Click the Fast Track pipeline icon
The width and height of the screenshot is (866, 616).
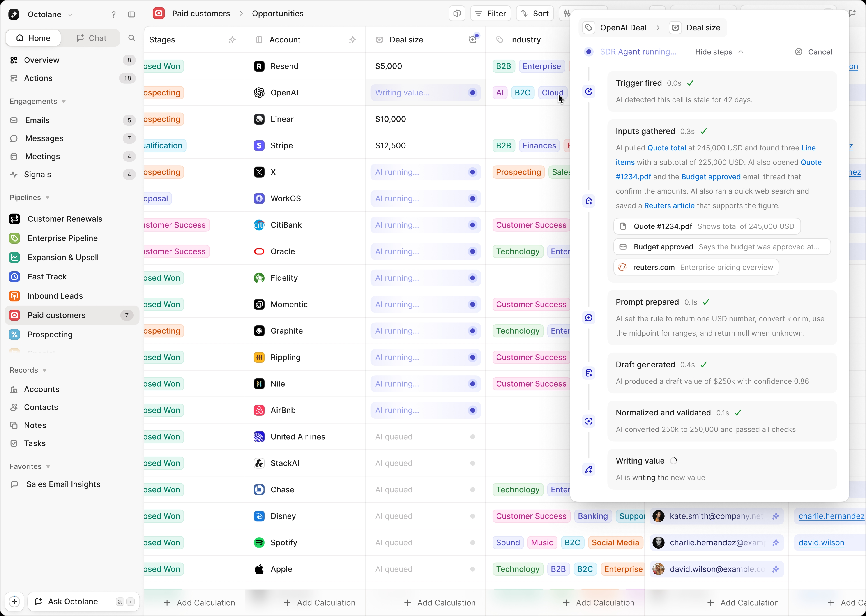pos(14,277)
